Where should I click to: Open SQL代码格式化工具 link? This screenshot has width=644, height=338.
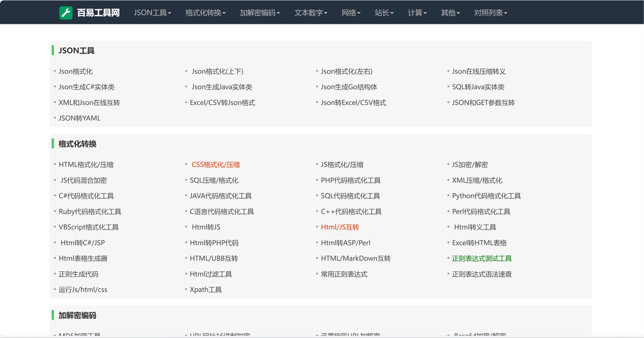click(x=350, y=196)
